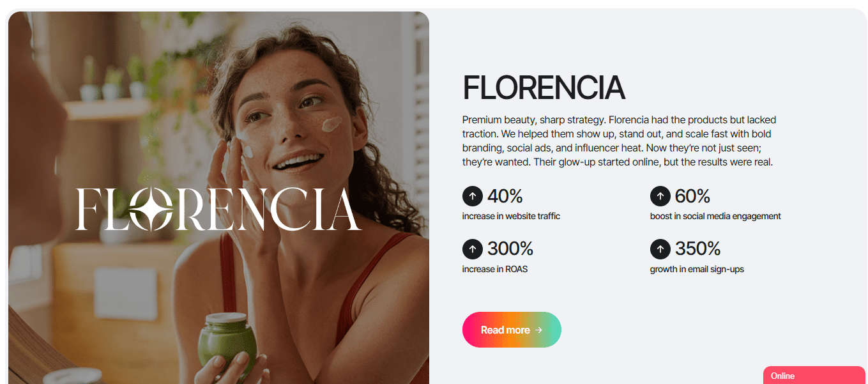The width and height of the screenshot is (868, 384).
Task: Click the up-arrow icon beside 40%
Action: (472, 196)
